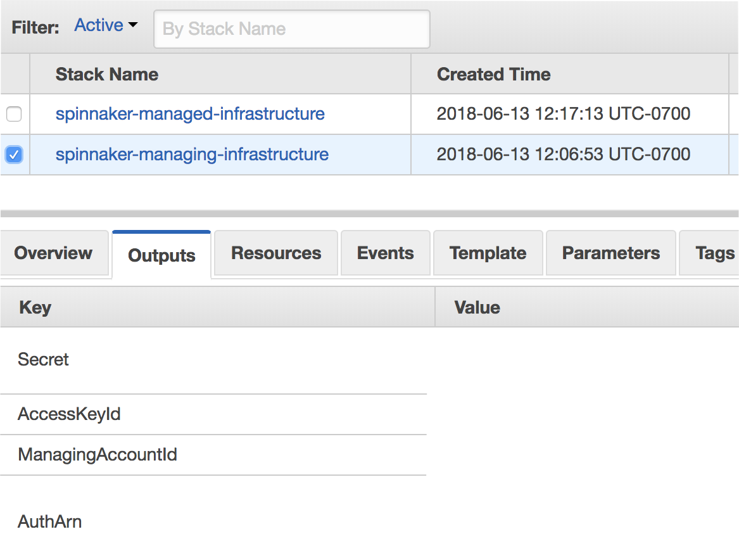The height and width of the screenshot is (560, 739).
Task: Check the spinnaker-managed-infrastructure stack checkbox
Action: (13, 114)
